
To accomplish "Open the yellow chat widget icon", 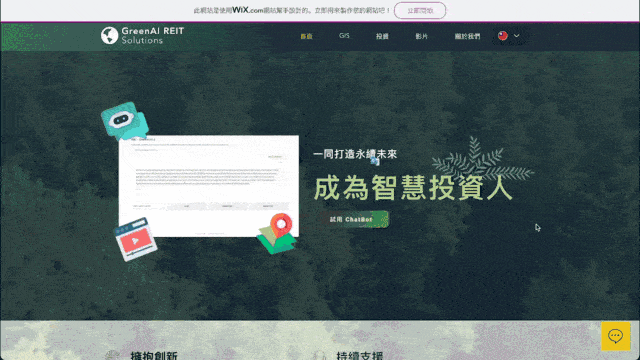I will [616, 336].
